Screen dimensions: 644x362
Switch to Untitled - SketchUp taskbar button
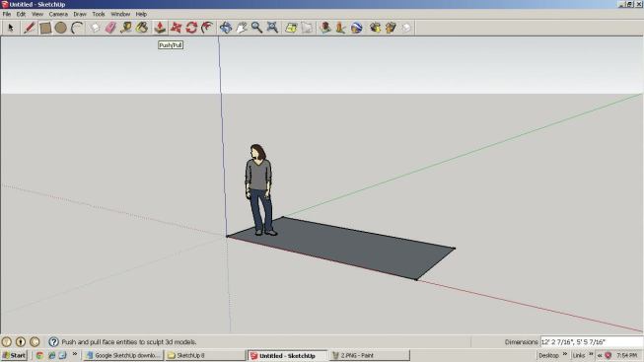[x=288, y=355]
